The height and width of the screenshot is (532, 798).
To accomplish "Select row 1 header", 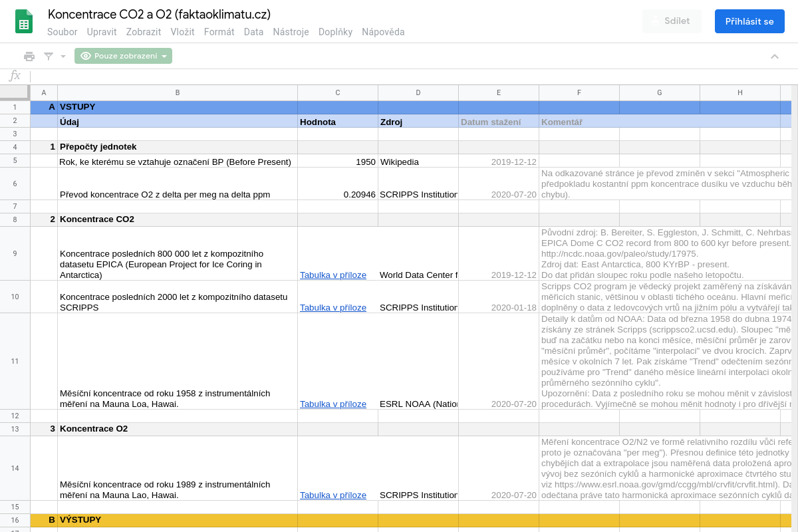I will pos(15,107).
